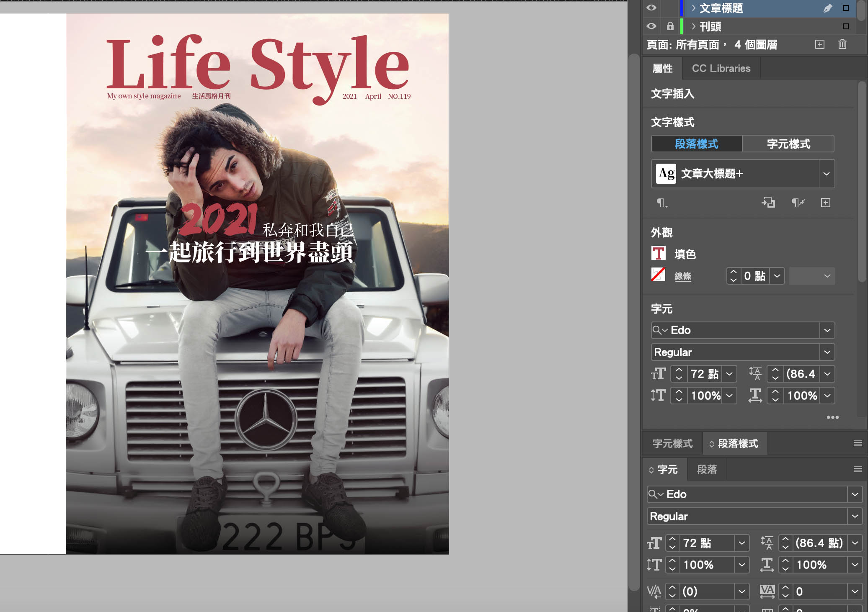The width and height of the screenshot is (868, 612).
Task: Click the clear overrides paragraph icon
Action: [798, 203]
